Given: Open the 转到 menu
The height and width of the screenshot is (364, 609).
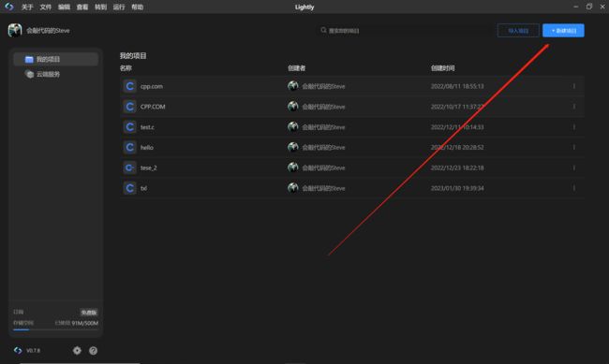Looking at the screenshot, I should (100, 7).
